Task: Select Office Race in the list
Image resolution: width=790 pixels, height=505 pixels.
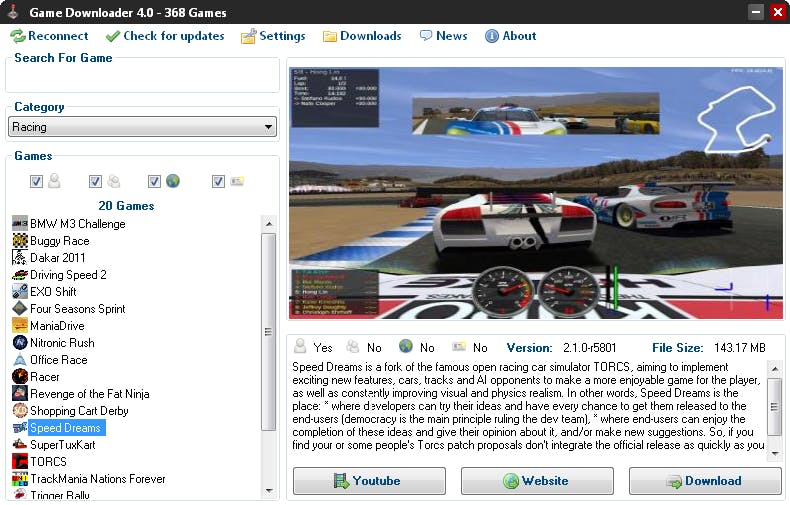Action: 58,360
